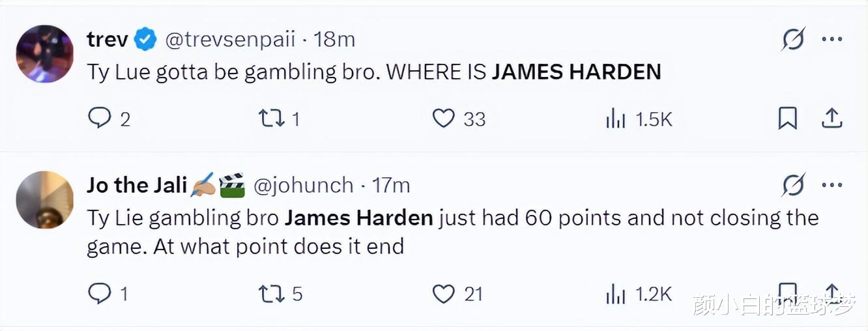Viewport: 868px width, 331px height.
Task: View analytics for trev's 1.5K views tweet
Action: 616,119
